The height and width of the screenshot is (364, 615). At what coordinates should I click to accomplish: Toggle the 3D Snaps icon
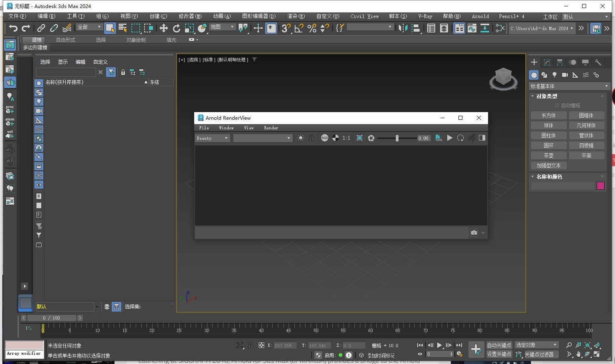(286, 28)
